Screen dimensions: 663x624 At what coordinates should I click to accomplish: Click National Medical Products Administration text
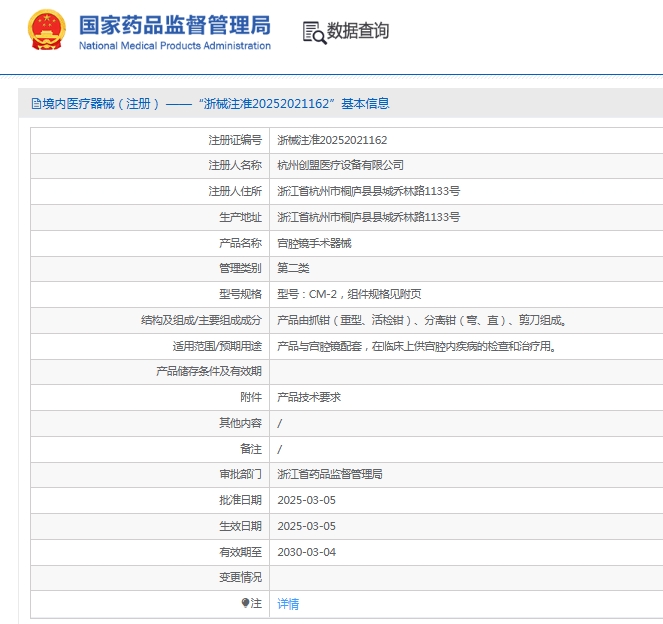[175, 46]
